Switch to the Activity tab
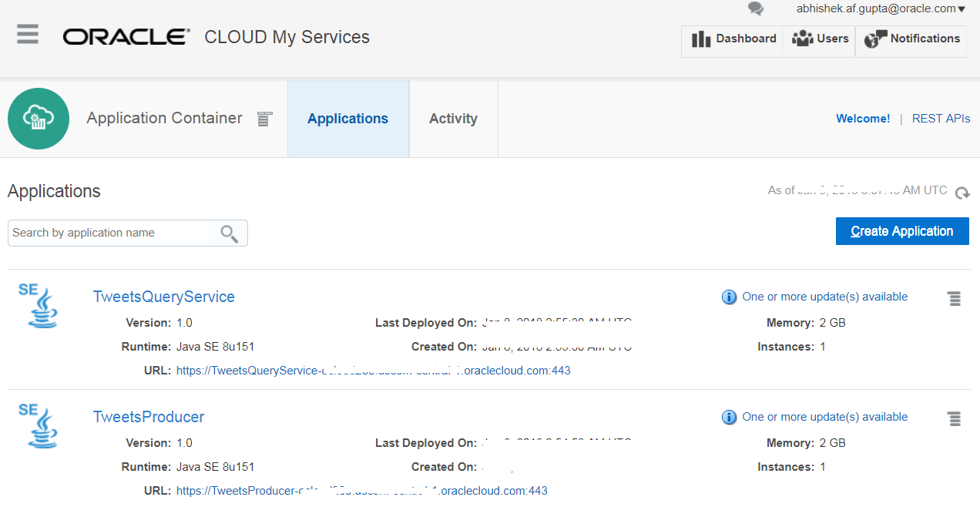The height and width of the screenshot is (507, 980). coord(453,118)
